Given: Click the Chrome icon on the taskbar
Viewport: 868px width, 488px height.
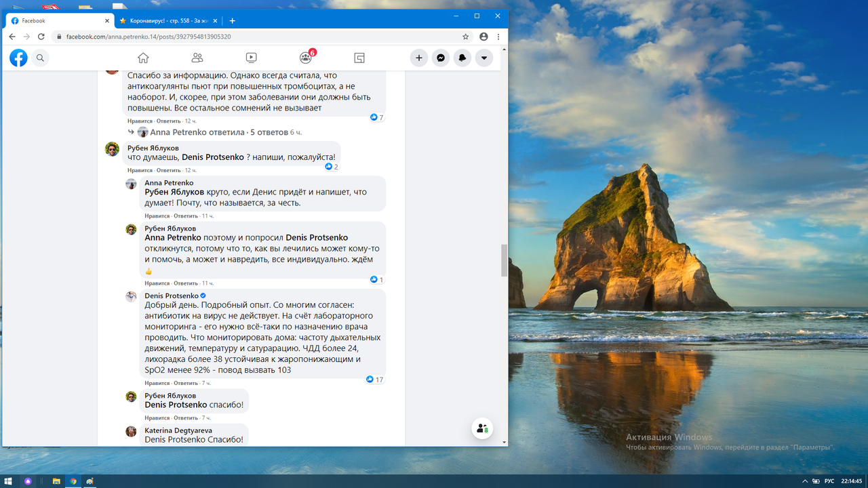Looking at the screenshot, I should [73, 481].
